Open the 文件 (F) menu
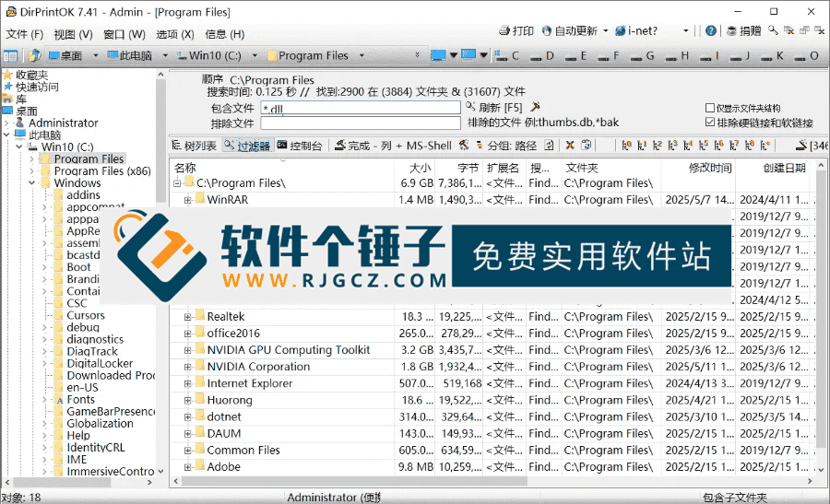The height and width of the screenshot is (504, 830). pos(24,34)
